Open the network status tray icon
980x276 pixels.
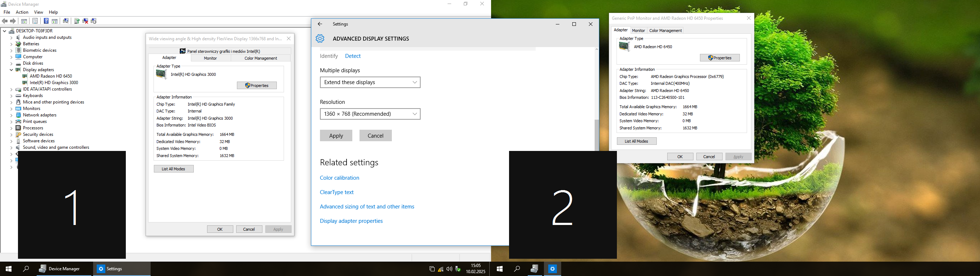[x=440, y=269]
